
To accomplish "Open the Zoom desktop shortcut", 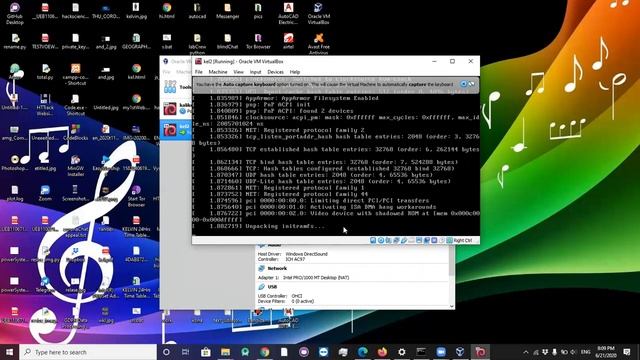I will [x=45, y=193].
